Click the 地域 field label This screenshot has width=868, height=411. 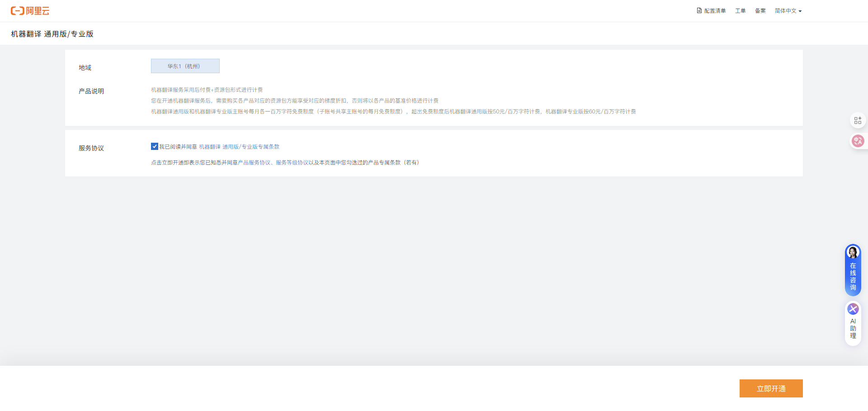pyautogui.click(x=85, y=68)
